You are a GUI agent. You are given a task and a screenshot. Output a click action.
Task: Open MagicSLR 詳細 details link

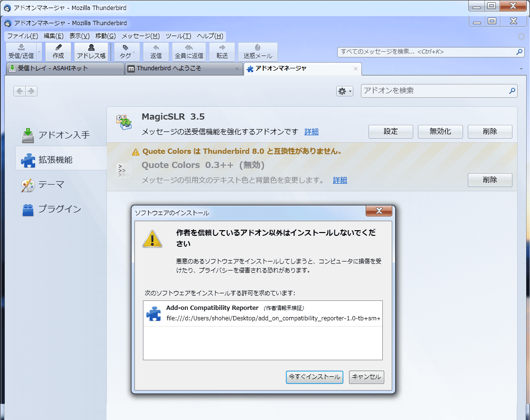point(312,132)
